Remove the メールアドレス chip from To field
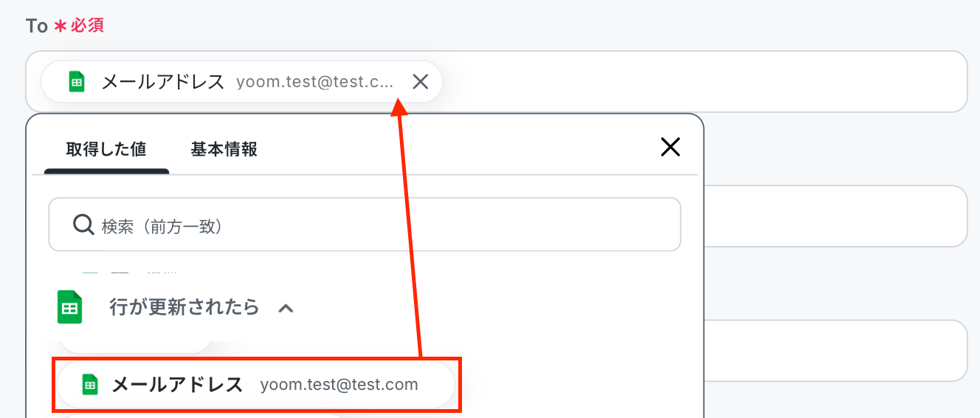 pos(420,81)
